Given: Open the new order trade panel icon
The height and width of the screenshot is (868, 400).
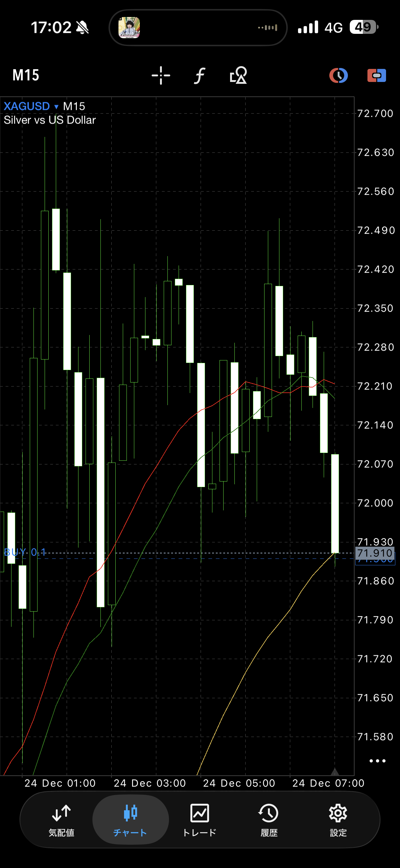Looking at the screenshot, I should tap(376, 75).
